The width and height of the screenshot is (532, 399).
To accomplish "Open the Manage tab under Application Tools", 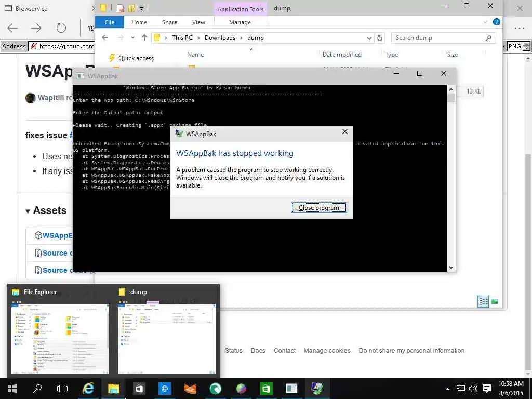I will pos(240,22).
